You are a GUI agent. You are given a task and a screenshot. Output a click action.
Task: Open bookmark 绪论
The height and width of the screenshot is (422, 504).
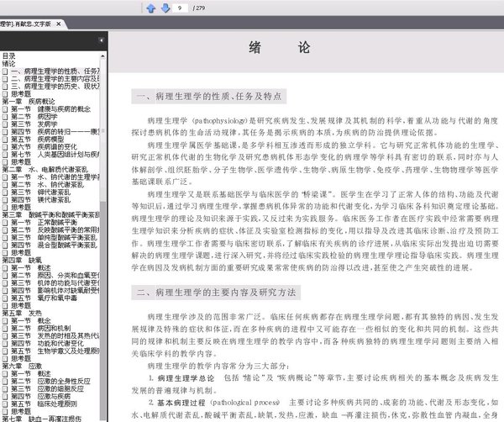(x=9, y=64)
